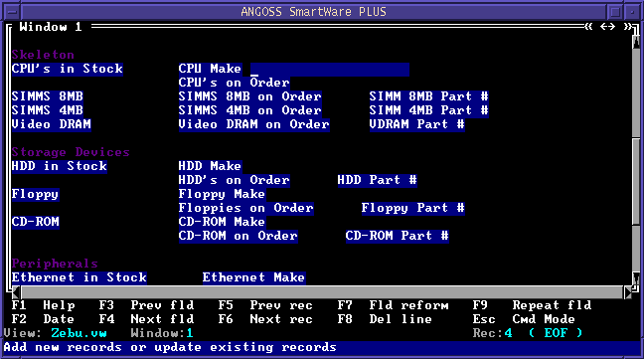
Task: Select Ethernet Make field
Action: click(253, 277)
